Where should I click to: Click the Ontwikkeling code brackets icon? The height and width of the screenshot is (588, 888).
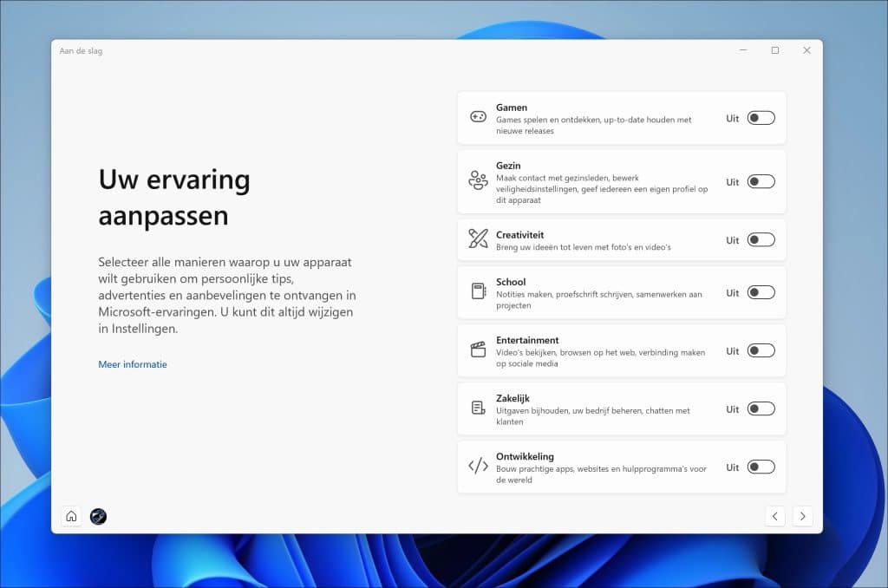[478, 467]
